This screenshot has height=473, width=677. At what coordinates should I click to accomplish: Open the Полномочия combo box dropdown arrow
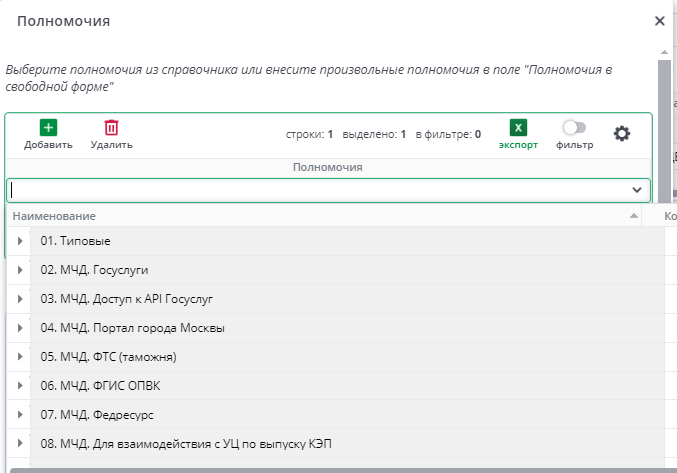[637, 189]
